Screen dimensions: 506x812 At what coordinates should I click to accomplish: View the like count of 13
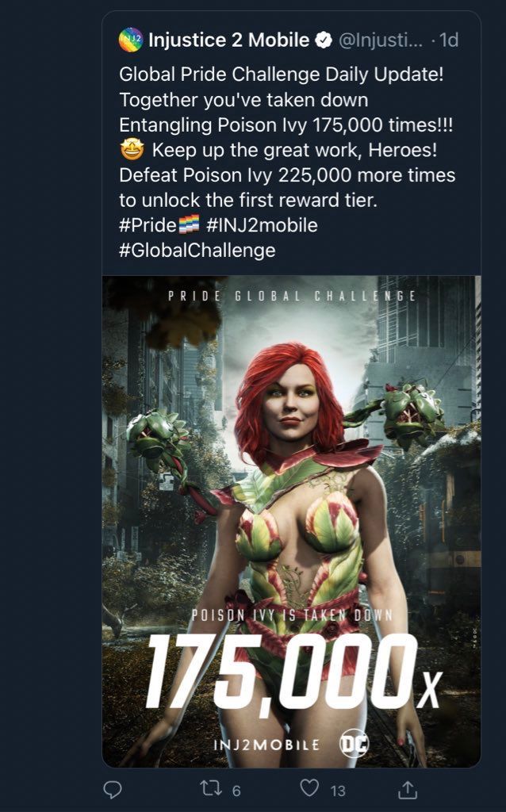click(x=338, y=790)
